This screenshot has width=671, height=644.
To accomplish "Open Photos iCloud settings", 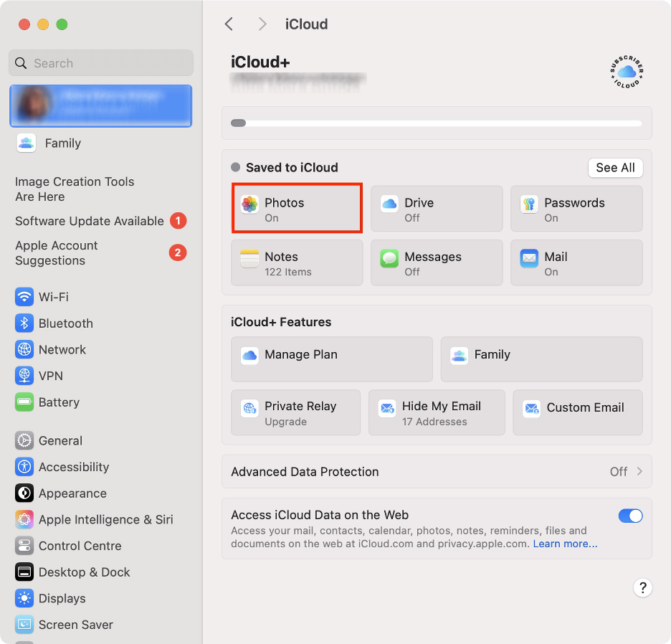I will click(x=296, y=209).
